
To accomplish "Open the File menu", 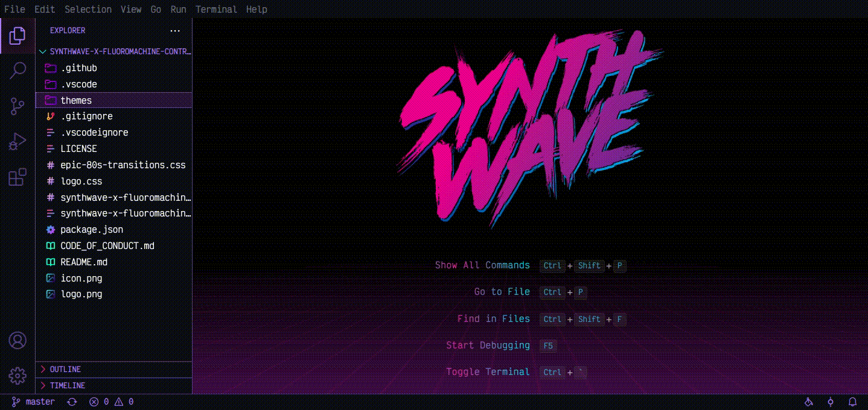I will 14,9.
